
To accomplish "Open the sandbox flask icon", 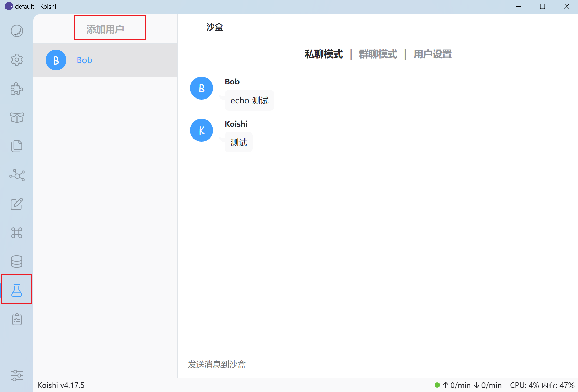I will 17,290.
